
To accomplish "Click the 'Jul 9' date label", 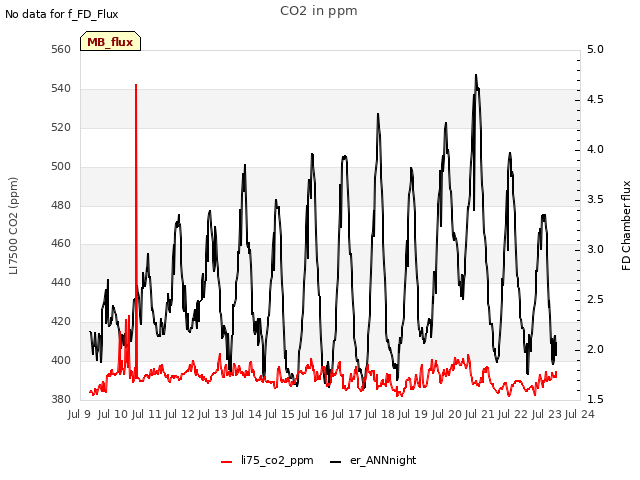I will coord(79,414).
